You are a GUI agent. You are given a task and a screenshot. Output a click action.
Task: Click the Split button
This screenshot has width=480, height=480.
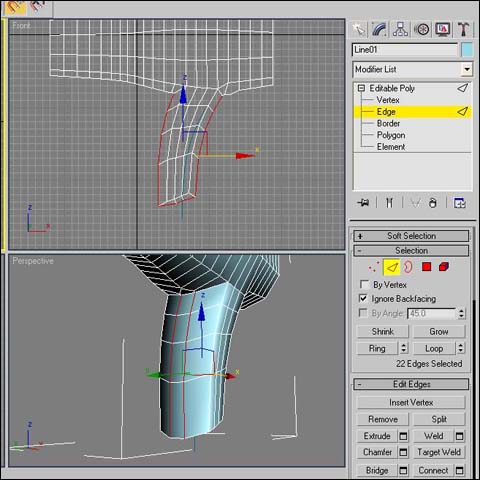pos(439,419)
